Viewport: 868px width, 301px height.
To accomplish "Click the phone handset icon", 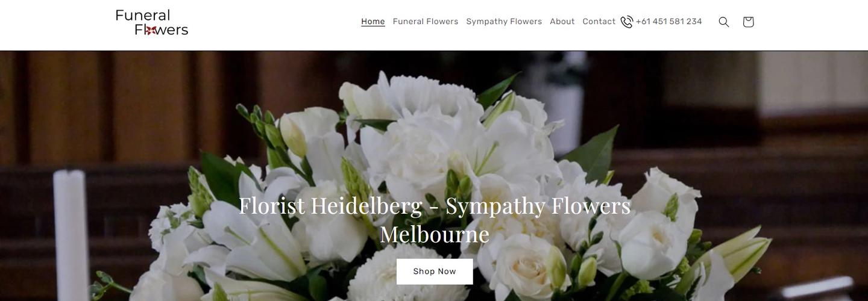I will [x=627, y=22].
